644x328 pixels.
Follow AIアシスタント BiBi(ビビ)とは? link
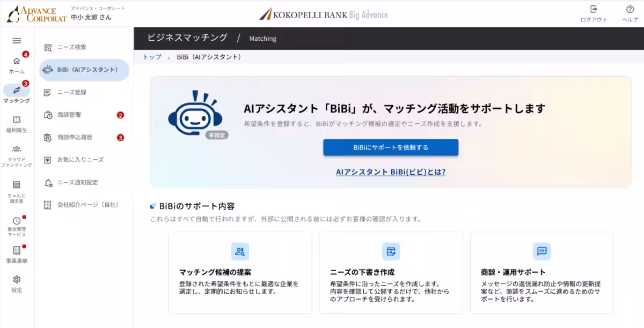(391, 172)
